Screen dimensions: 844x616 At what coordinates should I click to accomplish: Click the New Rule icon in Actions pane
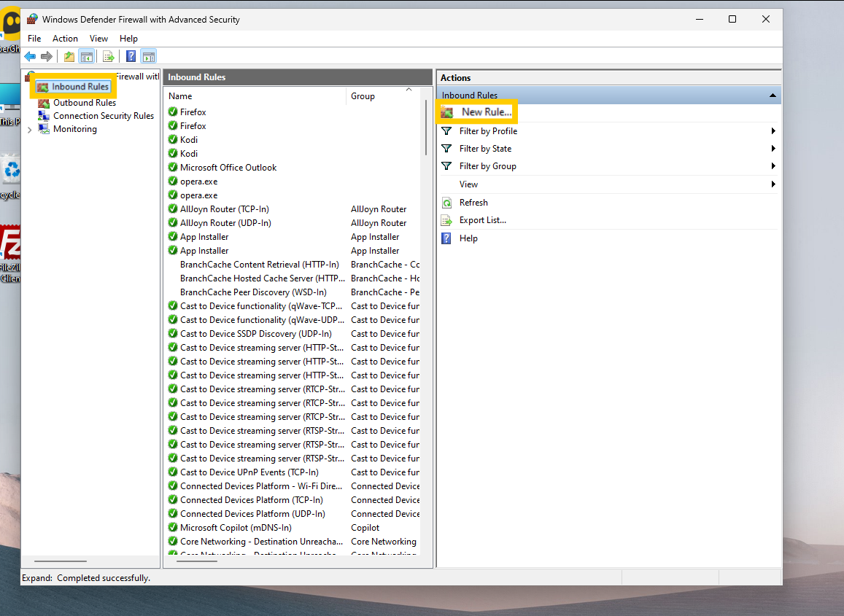(x=446, y=112)
